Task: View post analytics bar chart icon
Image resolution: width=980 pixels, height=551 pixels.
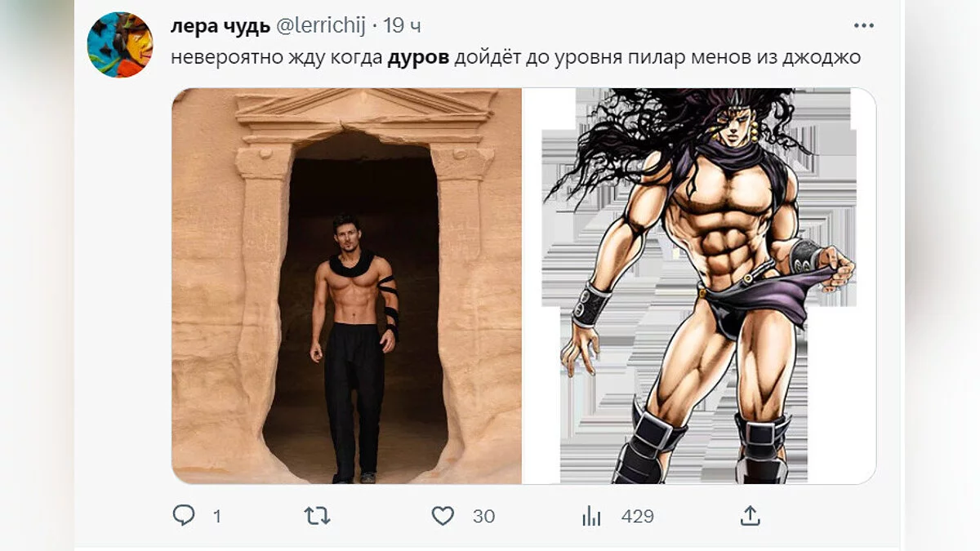Action: tap(591, 516)
